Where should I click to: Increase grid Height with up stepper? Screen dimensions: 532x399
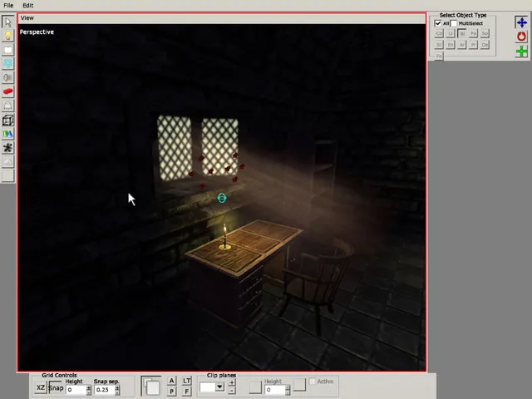click(89, 387)
